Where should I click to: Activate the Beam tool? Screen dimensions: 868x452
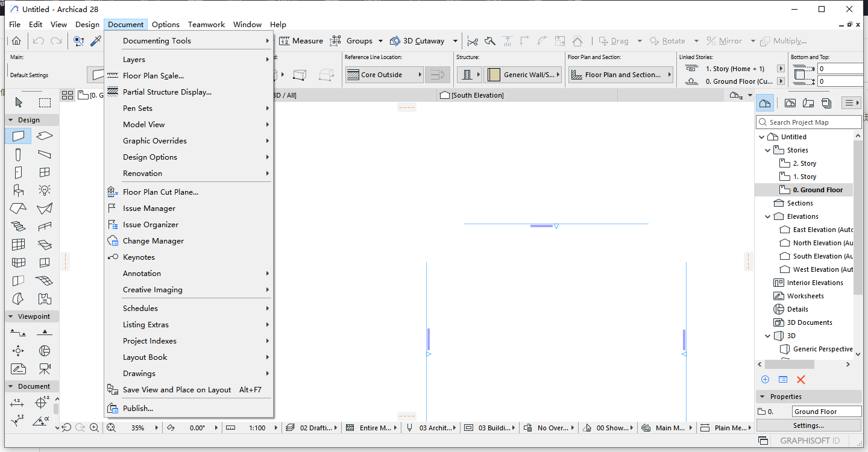pos(45,154)
